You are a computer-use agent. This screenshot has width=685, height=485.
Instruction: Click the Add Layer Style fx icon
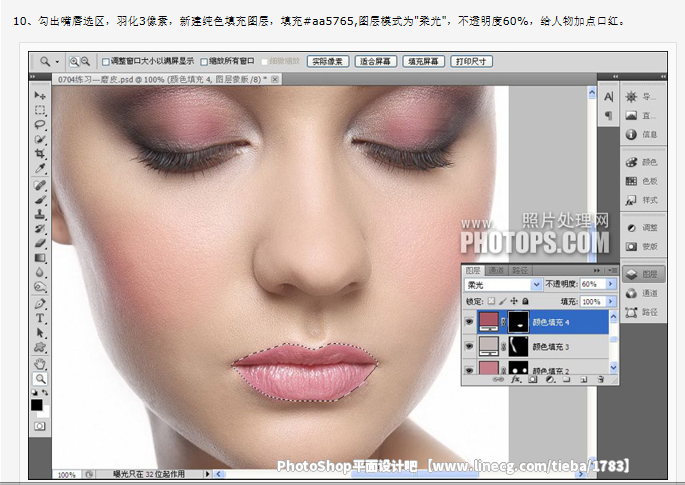point(516,379)
